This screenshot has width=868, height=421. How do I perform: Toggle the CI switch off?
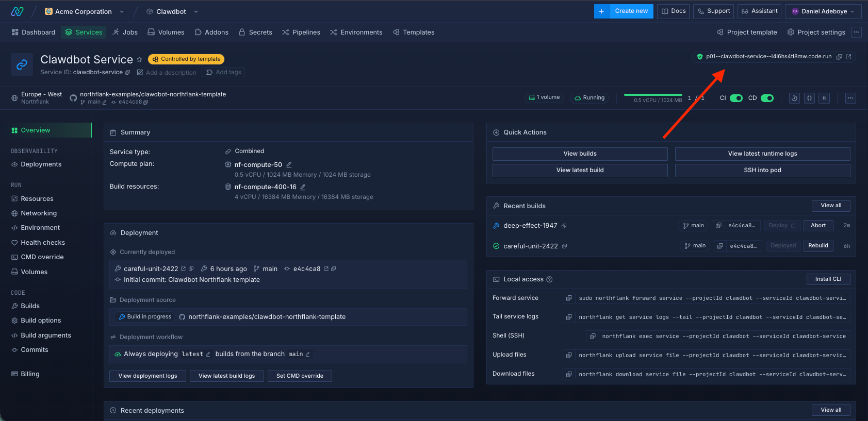pyautogui.click(x=736, y=98)
